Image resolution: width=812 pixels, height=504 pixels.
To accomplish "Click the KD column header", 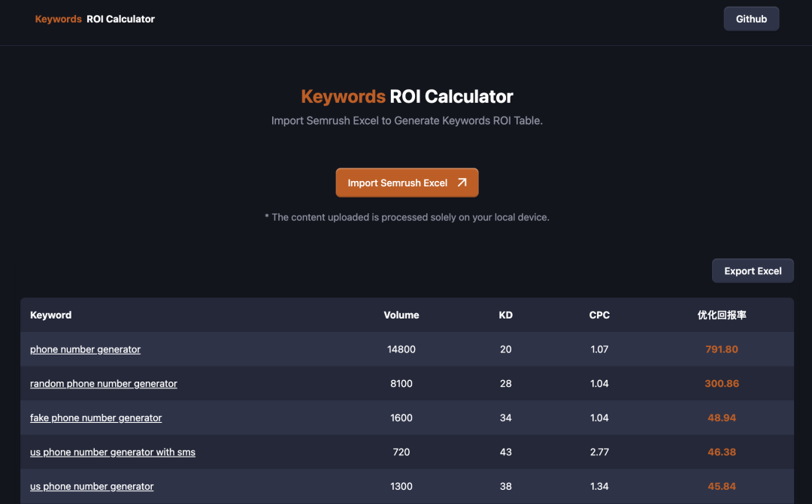I will (x=505, y=315).
